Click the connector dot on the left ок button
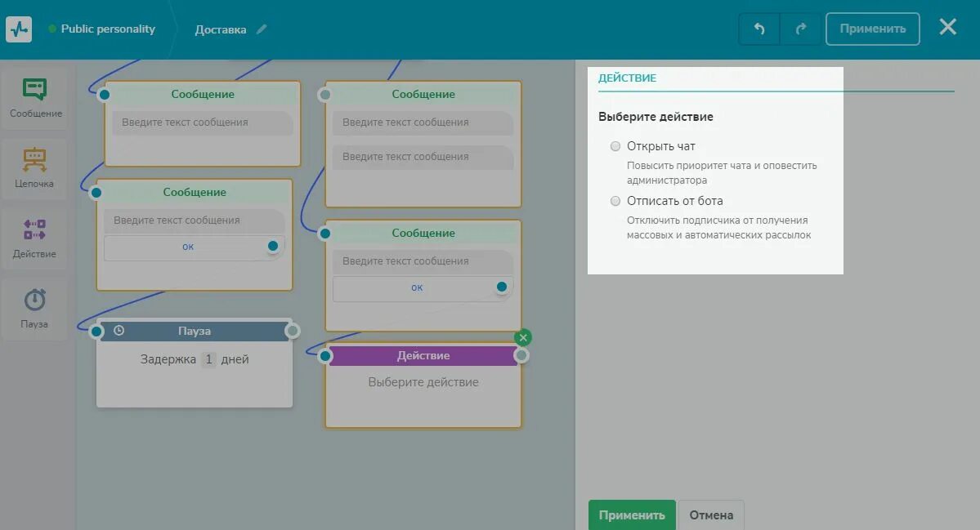The width and height of the screenshot is (980, 530). tap(272, 246)
